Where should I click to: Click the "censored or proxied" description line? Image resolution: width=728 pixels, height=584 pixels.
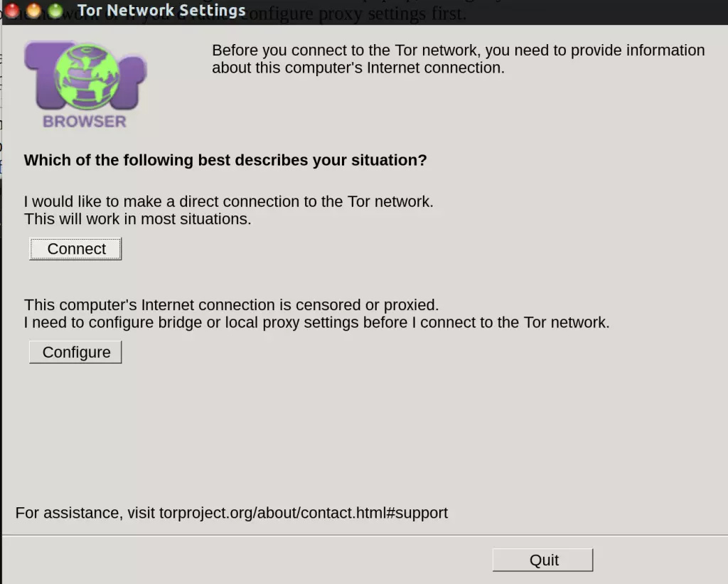[231, 305]
